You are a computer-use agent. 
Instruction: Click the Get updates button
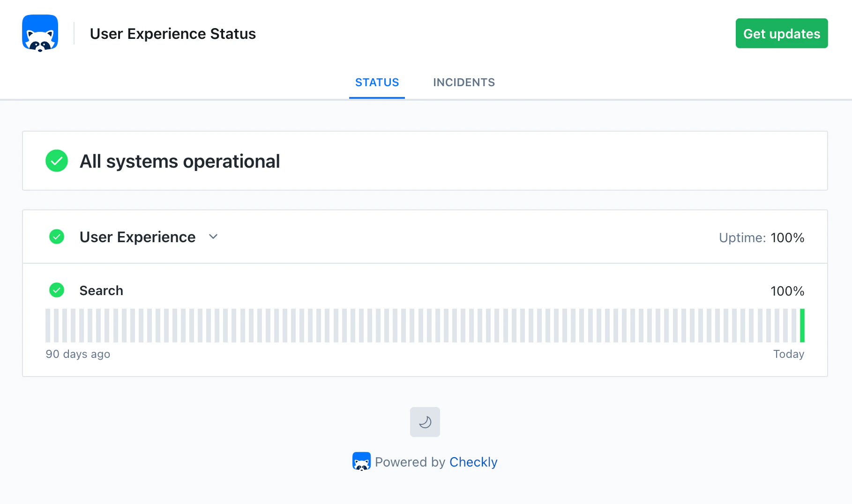[781, 33]
